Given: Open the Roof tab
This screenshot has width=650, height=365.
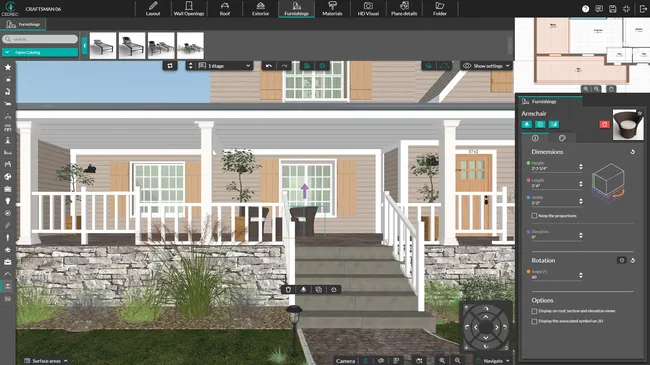Looking at the screenshot, I should [225, 9].
